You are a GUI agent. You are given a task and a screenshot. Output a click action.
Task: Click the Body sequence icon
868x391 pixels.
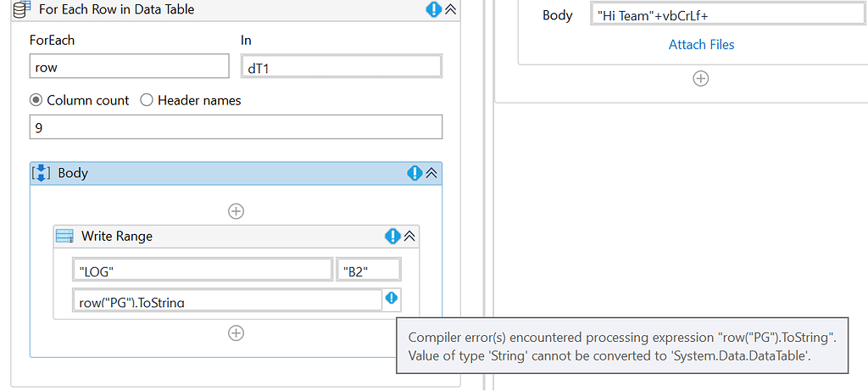coord(41,173)
